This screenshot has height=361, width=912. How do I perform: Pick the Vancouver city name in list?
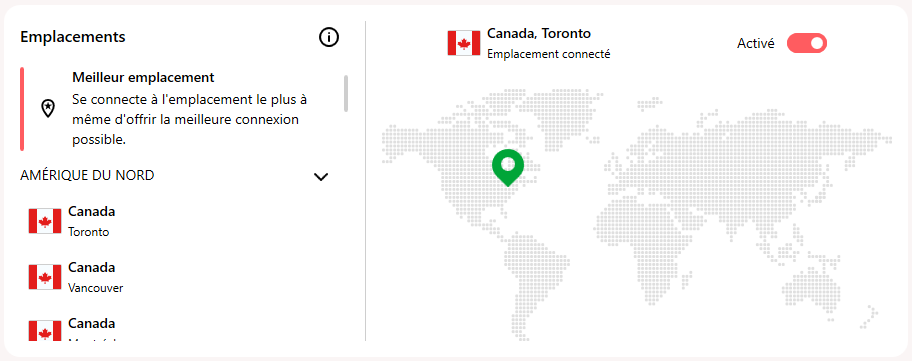[x=95, y=288]
